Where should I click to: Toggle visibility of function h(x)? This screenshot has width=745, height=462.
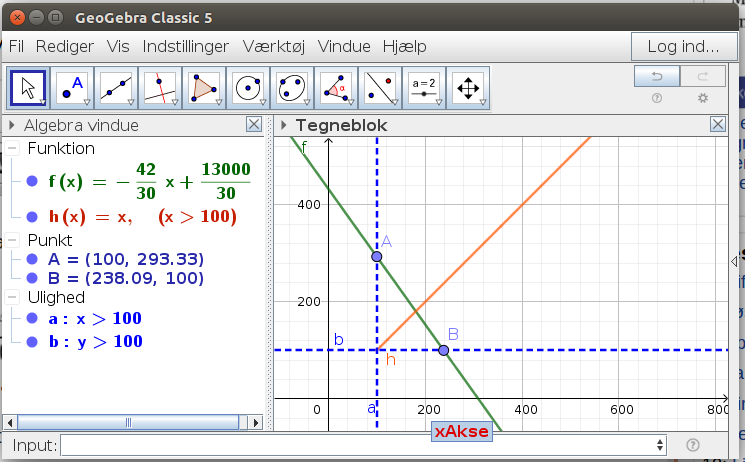pos(32,217)
